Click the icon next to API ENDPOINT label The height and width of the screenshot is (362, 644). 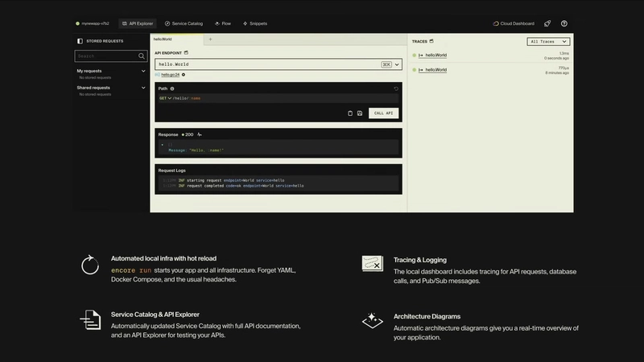click(x=186, y=53)
